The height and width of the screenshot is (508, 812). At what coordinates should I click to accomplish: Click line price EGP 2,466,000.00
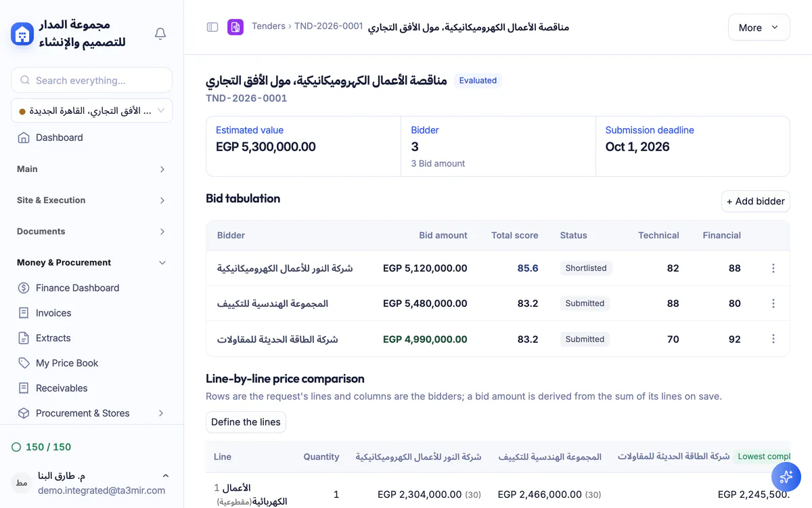coord(540,494)
